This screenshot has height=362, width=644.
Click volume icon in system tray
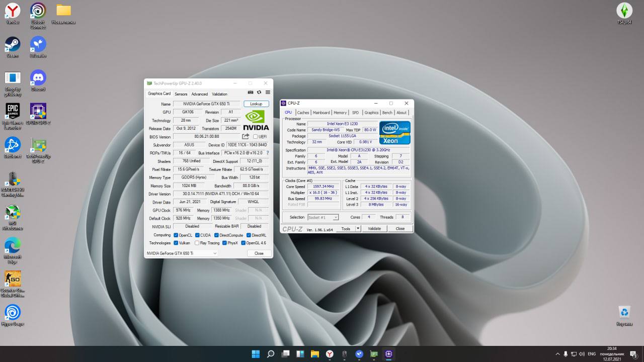tap(582, 354)
